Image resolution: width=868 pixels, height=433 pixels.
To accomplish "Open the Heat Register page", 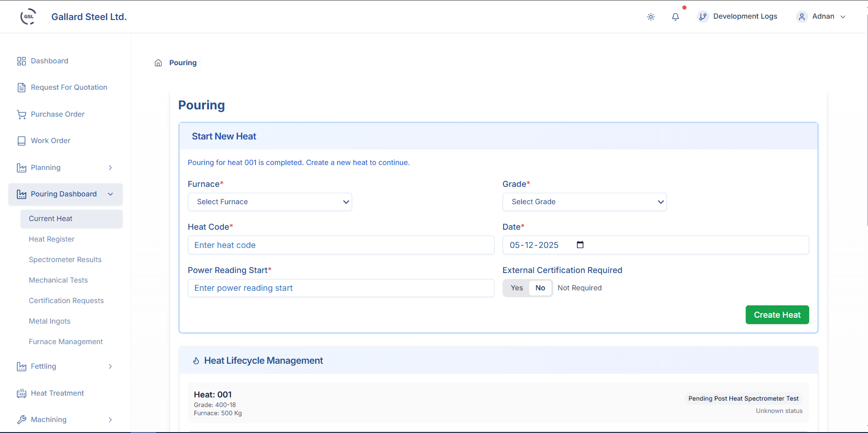I will [x=52, y=239].
